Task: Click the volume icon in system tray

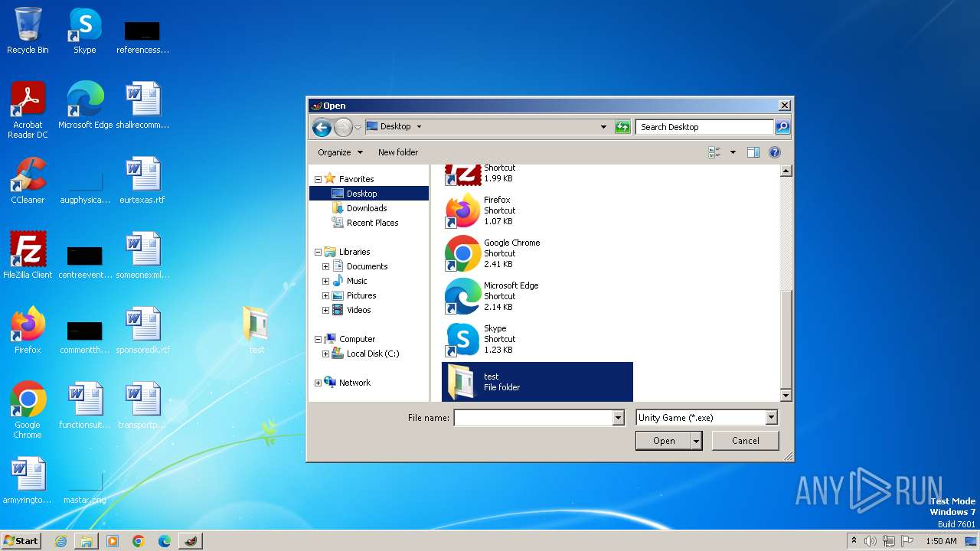Action: click(x=871, y=541)
